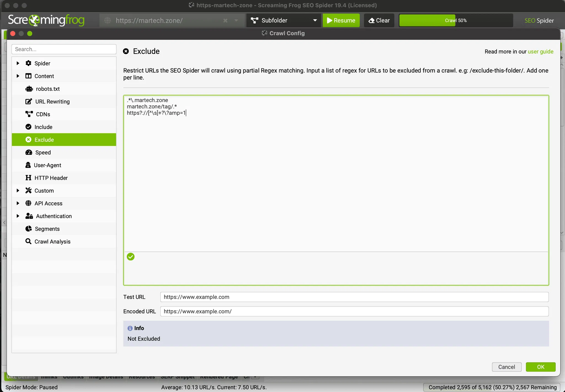Viewport: 565px width, 392px height.
Task: Select the Exclude config item
Action: [x=44, y=140]
